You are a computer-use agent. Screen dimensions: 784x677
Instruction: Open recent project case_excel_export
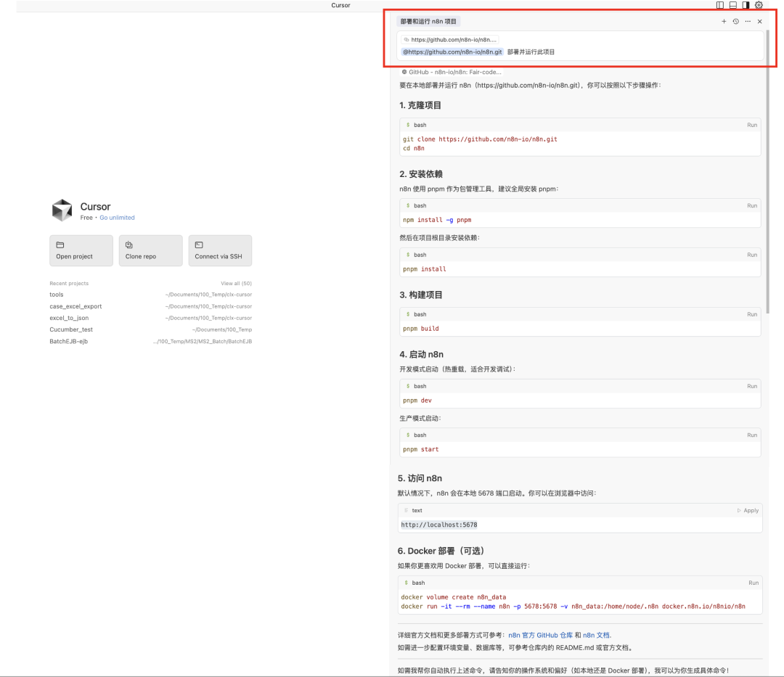(x=150, y=306)
